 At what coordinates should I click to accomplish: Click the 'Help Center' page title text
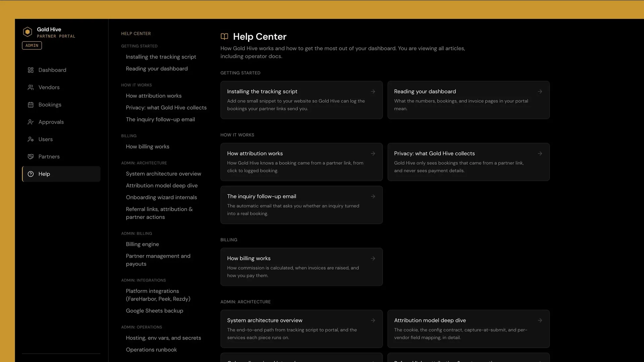pyautogui.click(x=260, y=37)
